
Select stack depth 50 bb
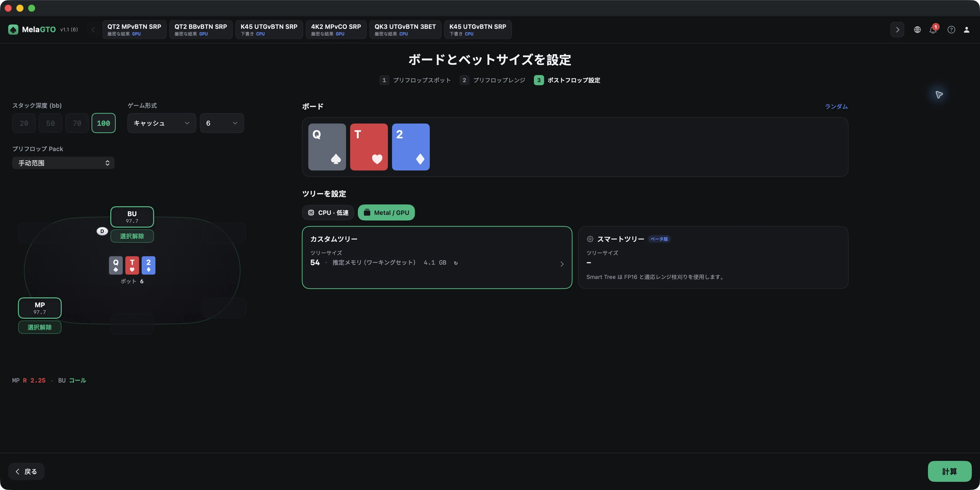point(51,123)
